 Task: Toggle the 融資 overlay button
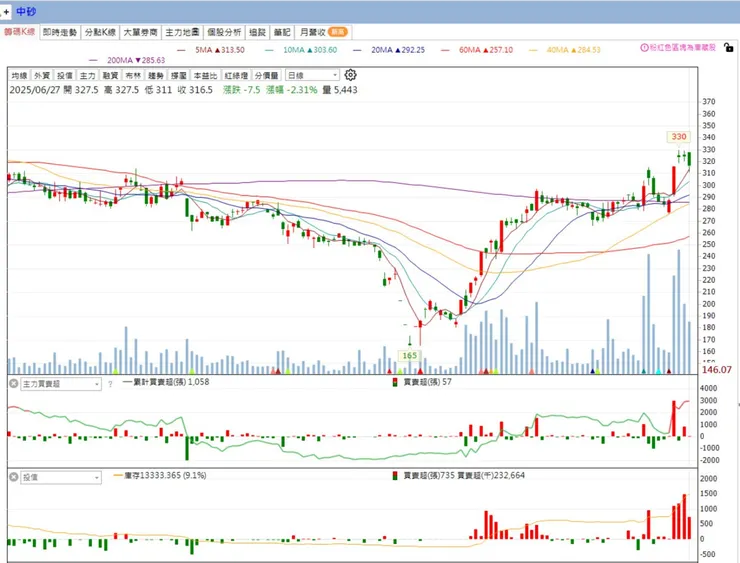point(110,76)
